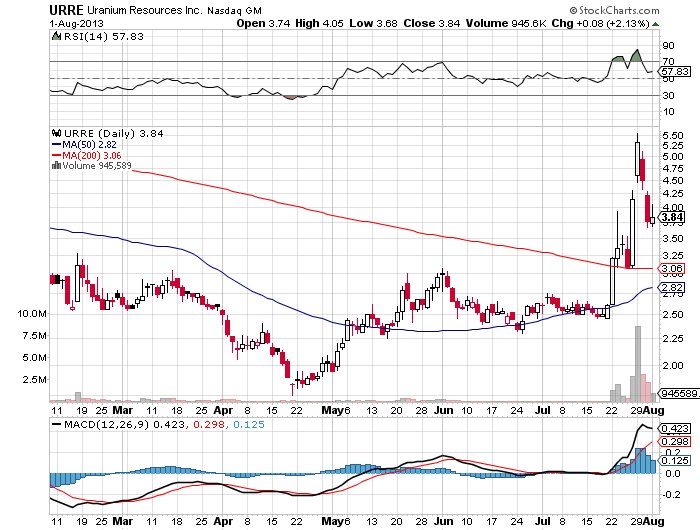Click the 57.83 RSI value tag on right
The height and width of the screenshot is (530, 700).
point(675,71)
